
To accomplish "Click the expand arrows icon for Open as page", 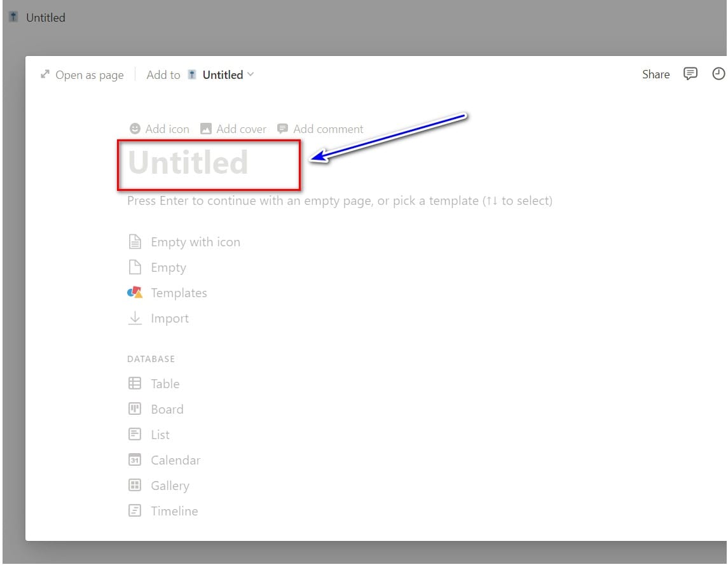I will click(45, 74).
